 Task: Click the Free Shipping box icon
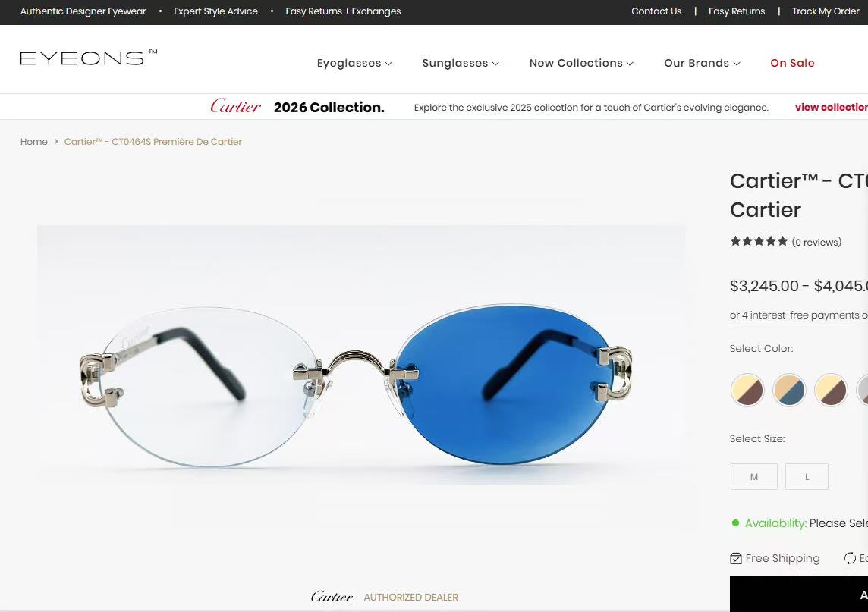coord(736,558)
